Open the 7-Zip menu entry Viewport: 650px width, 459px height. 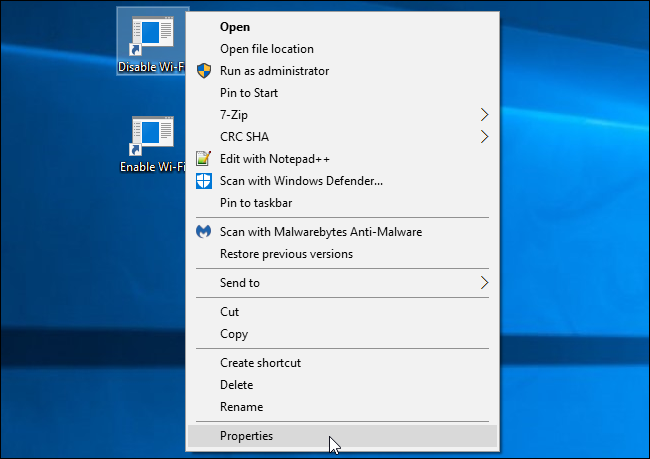(342, 115)
